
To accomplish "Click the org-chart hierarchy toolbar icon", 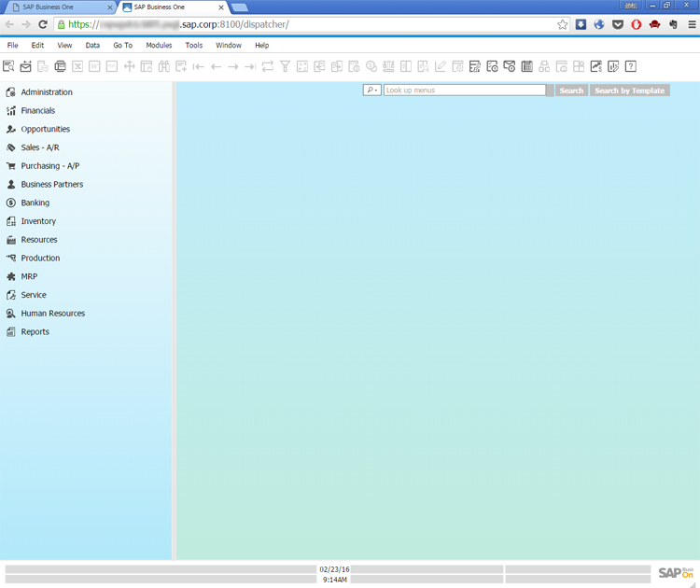I will coord(544,66).
